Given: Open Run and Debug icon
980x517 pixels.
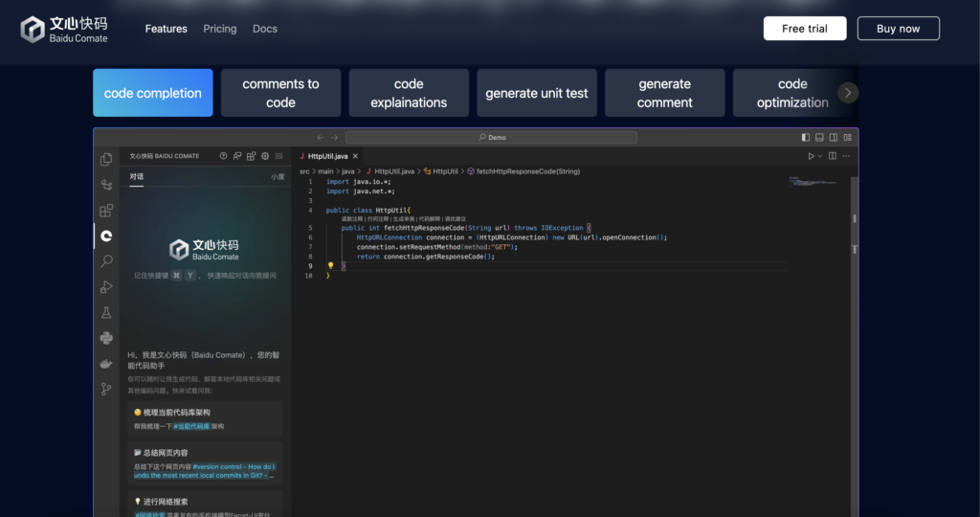Looking at the screenshot, I should click(106, 287).
